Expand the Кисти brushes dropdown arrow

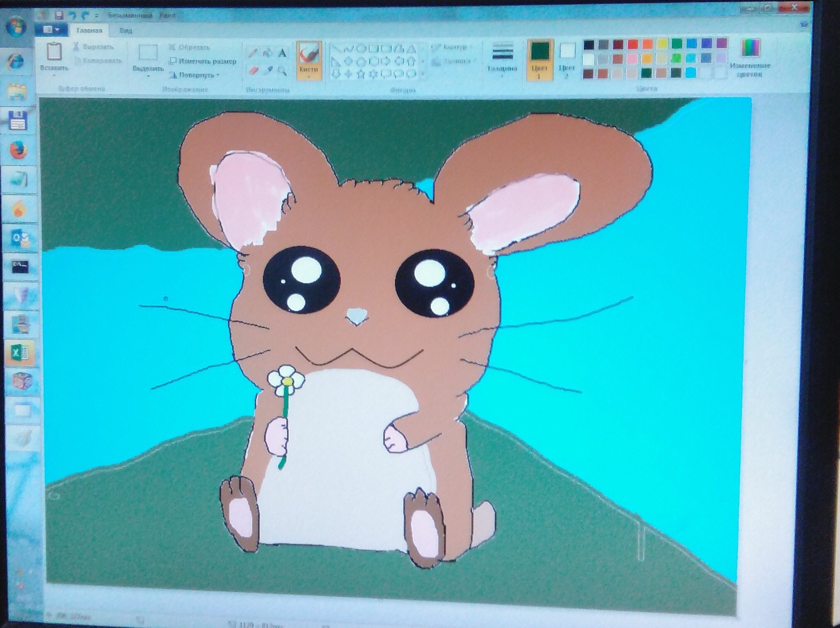(309, 77)
